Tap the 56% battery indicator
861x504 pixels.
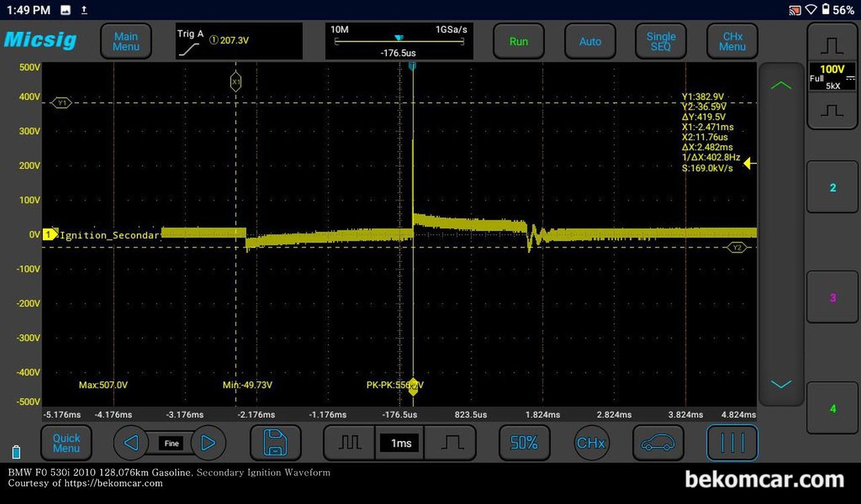(838, 10)
